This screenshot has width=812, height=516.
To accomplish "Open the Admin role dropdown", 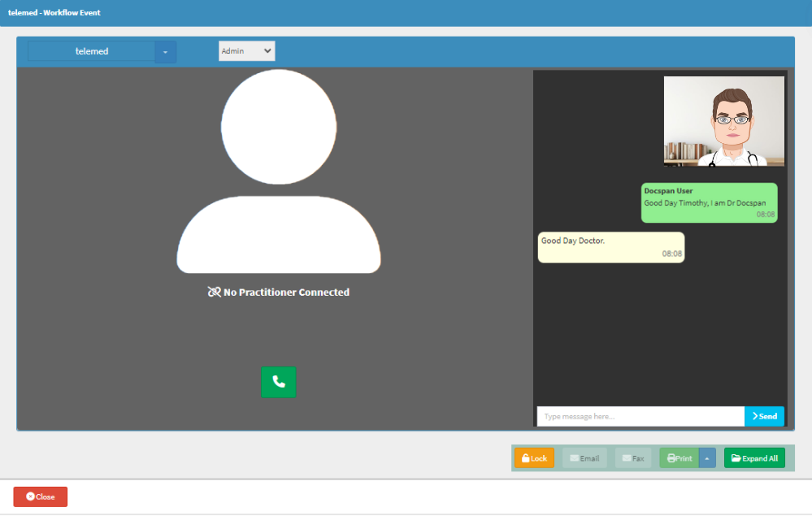I will click(246, 50).
